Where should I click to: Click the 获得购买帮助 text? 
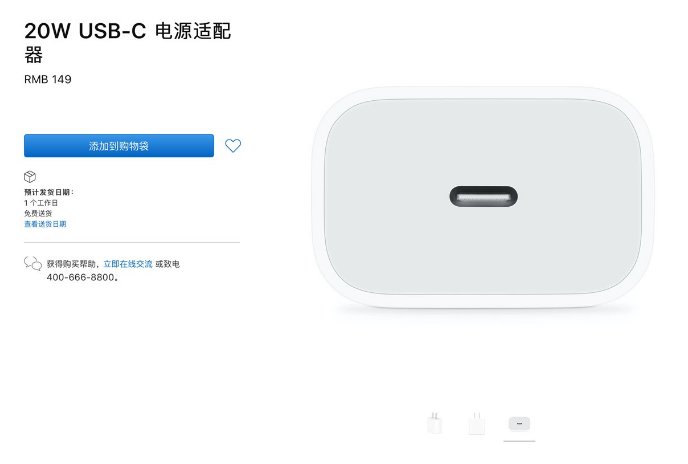71,264
